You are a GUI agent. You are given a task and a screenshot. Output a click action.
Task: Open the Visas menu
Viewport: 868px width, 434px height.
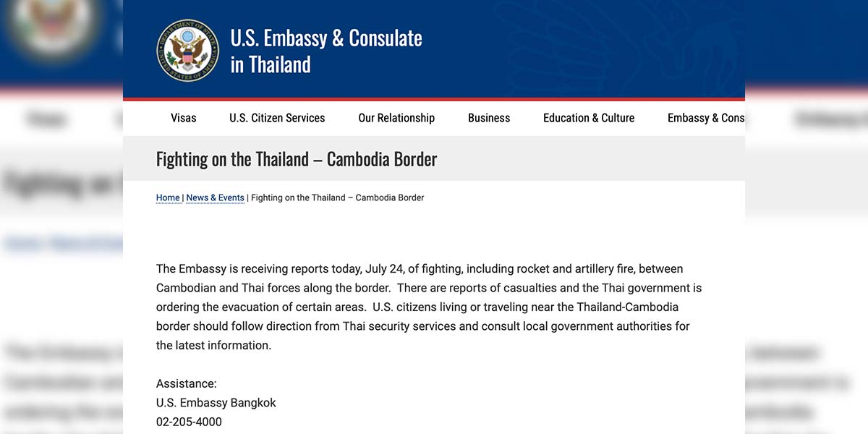(184, 118)
